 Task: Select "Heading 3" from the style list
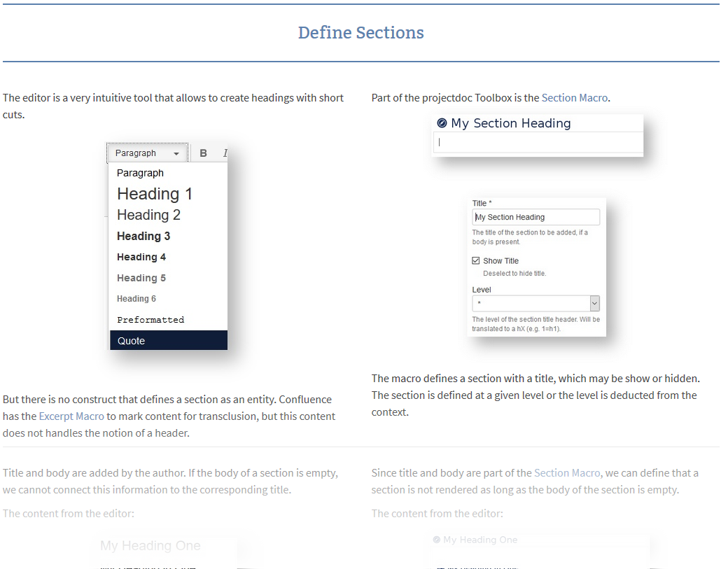pyautogui.click(x=143, y=236)
